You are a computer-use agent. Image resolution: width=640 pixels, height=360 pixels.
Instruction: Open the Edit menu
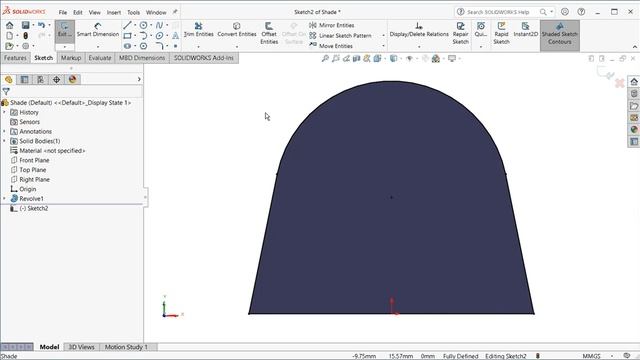click(78, 12)
